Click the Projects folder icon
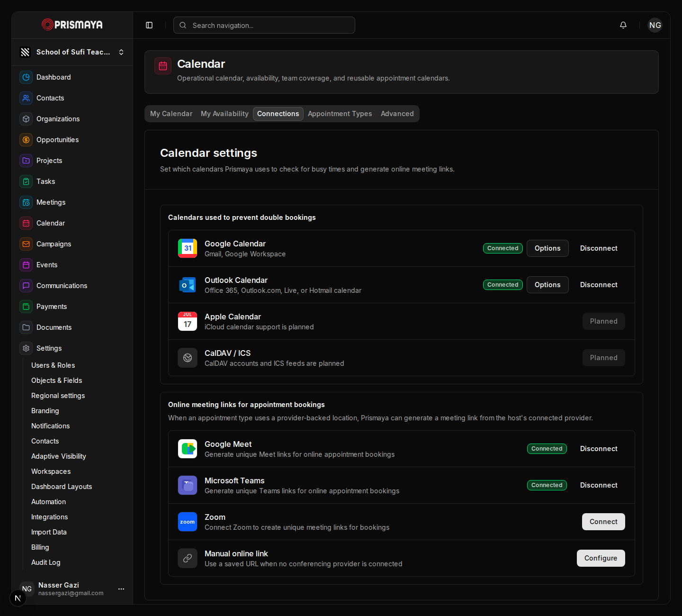This screenshot has width=682, height=616. [26, 161]
